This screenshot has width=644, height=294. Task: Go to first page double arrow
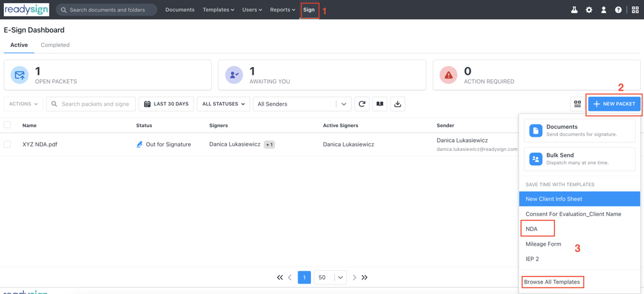280,277
